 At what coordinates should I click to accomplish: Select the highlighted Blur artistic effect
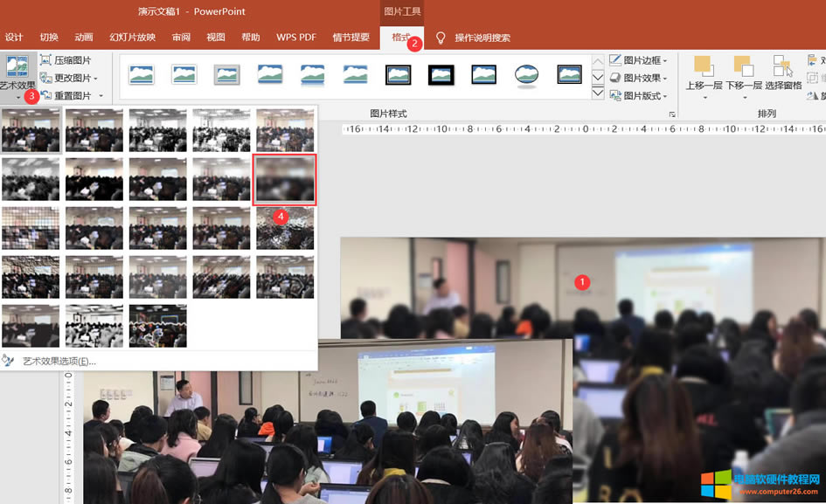pyautogui.click(x=284, y=179)
